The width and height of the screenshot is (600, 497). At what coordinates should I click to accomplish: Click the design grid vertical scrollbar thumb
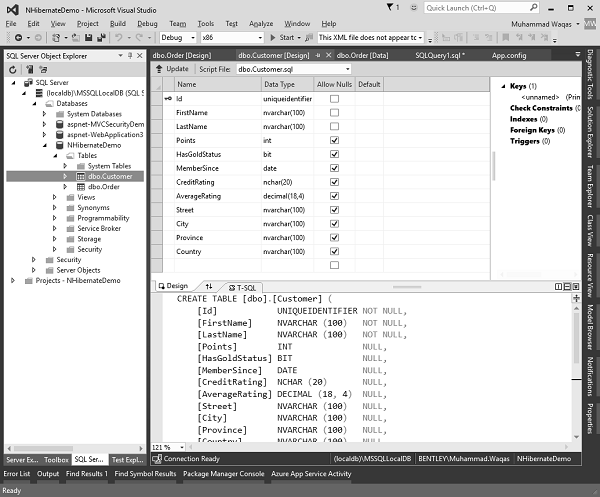coord(493,166)
